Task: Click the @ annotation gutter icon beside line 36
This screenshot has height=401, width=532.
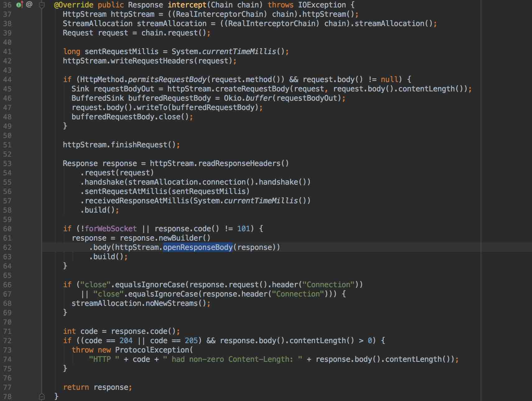Action: point(29,4)
